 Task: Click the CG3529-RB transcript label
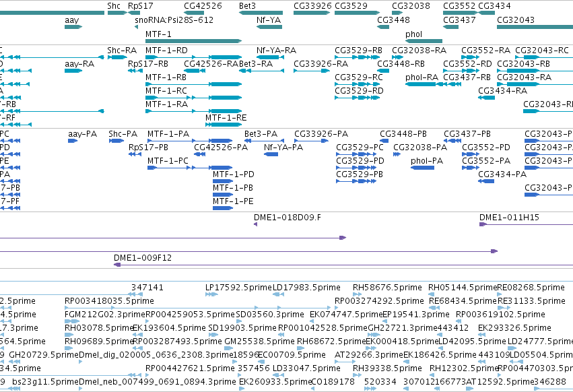pyautogui.click(x=358, y=50)
